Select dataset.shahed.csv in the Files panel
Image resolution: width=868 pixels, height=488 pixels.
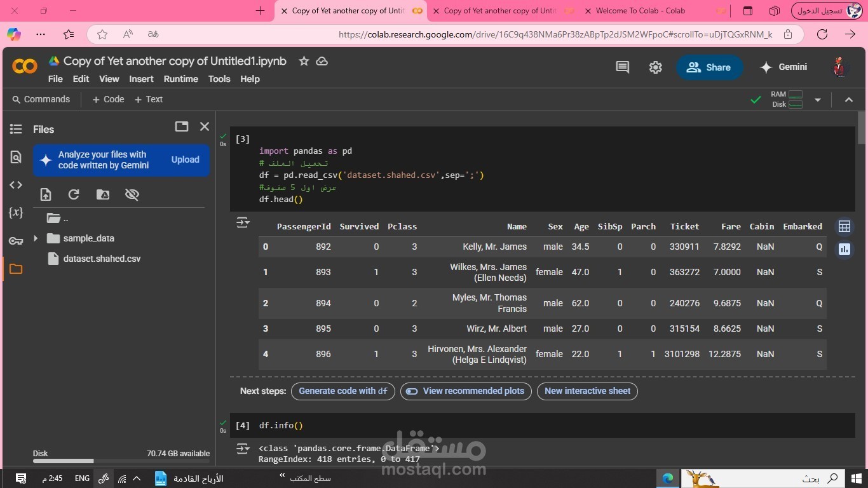(101, 258)
